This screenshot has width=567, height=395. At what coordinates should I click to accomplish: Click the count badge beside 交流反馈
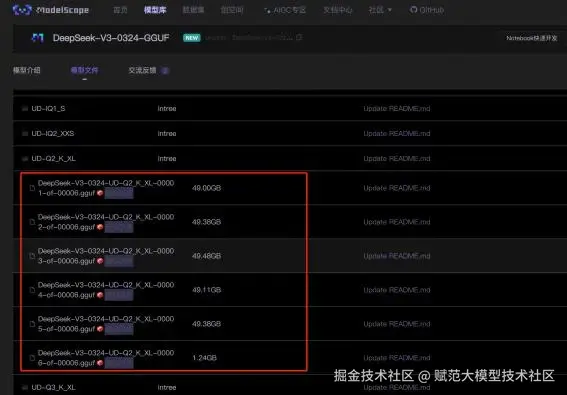click(165, 71)
